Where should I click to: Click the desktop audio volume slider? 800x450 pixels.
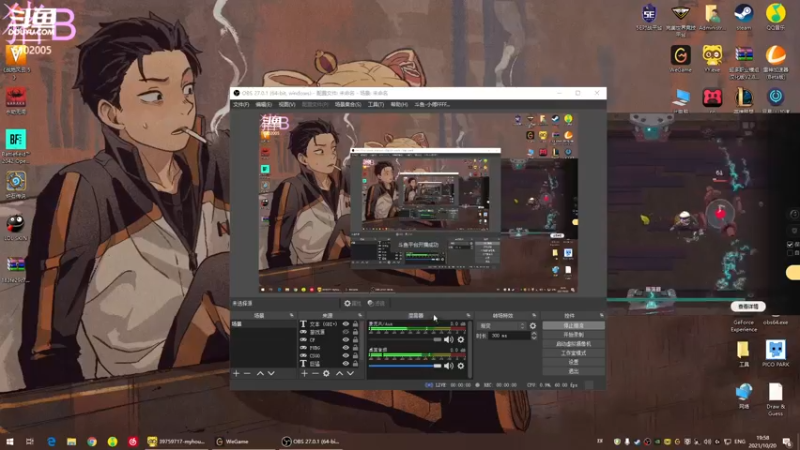(x=405, y=365)
